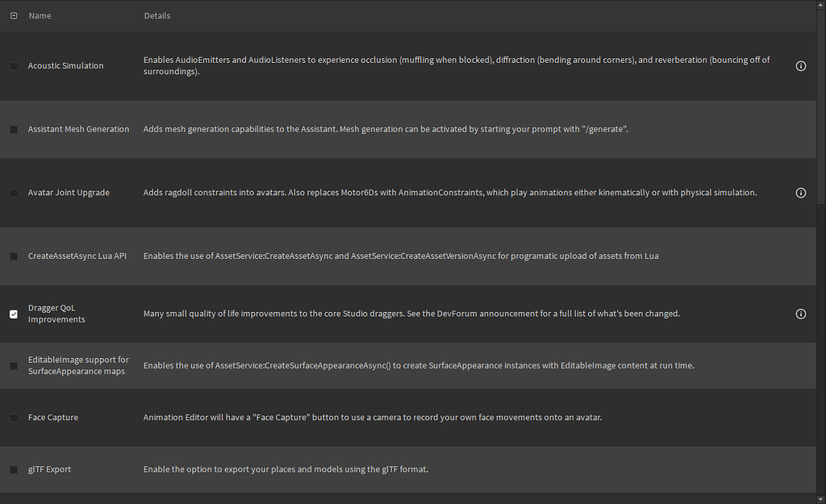The image size is (826, 504).
Task: Open info details for Dragger QoL Improvements
Action: (801, 314)
